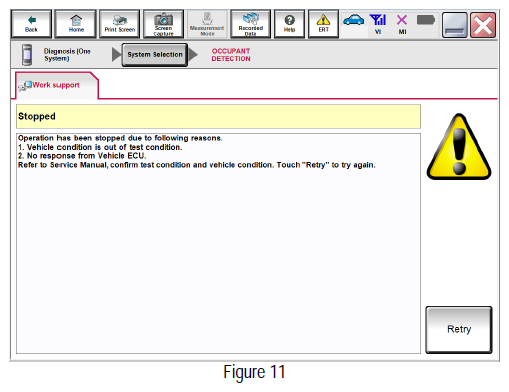
Task: Click the ERT warning button
Action: coord(323,24)
